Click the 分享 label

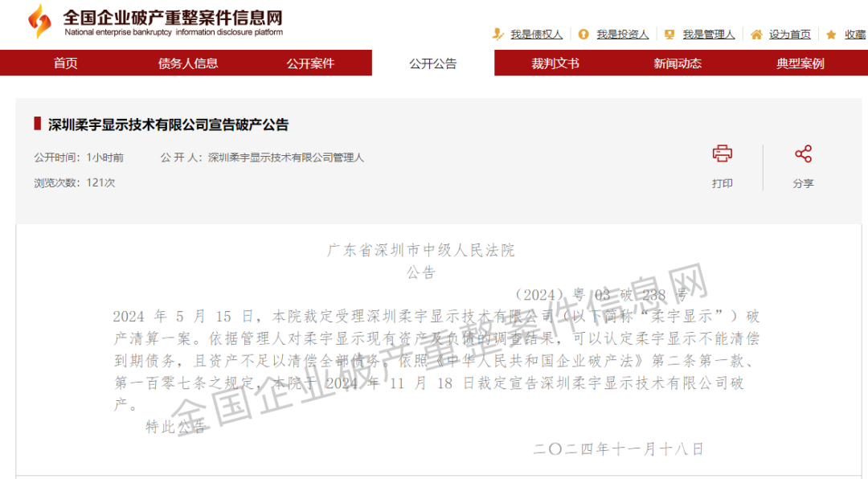(803, 183)
